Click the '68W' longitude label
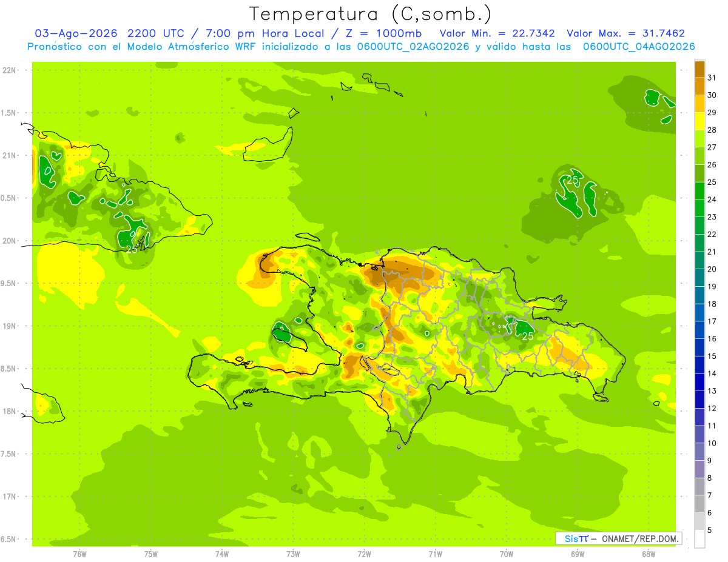 (x=649, y=554)
